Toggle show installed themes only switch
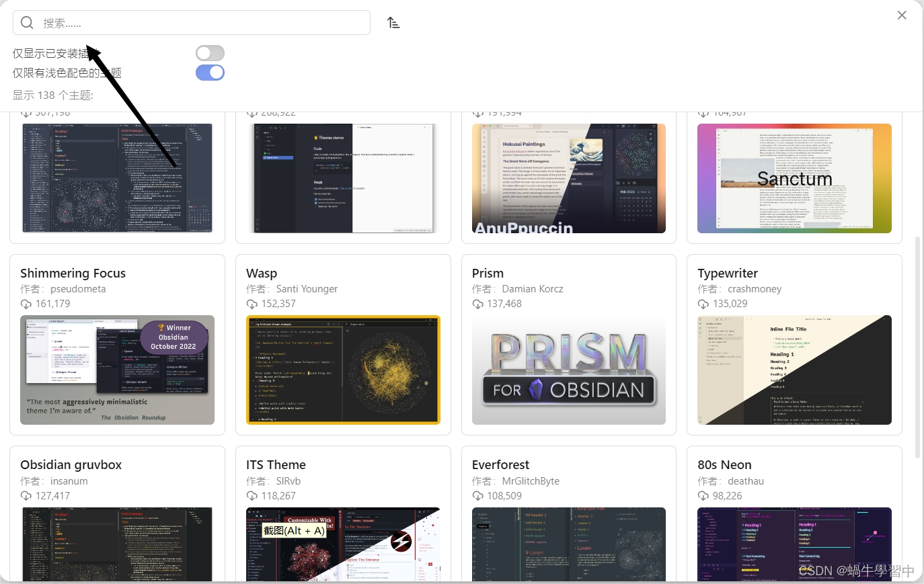 coord(210,53)
